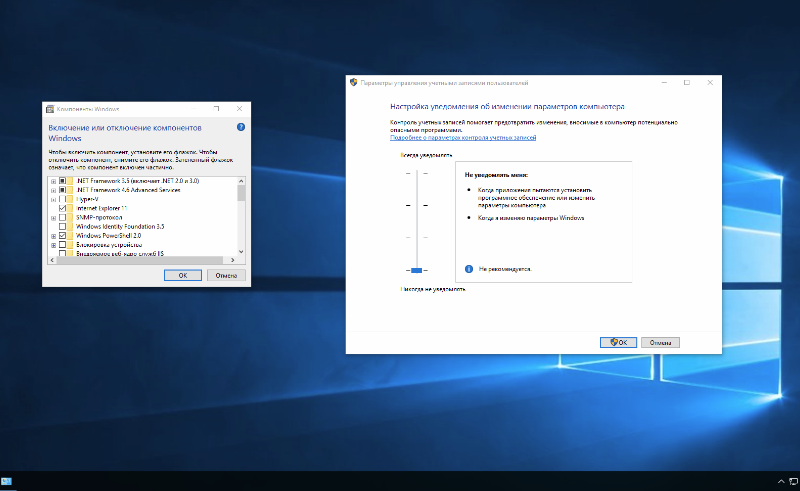Show hidden tray icons with the taskbar chevron
The width and height of the screenshot is (800, 491).
[x=781, y=481]
